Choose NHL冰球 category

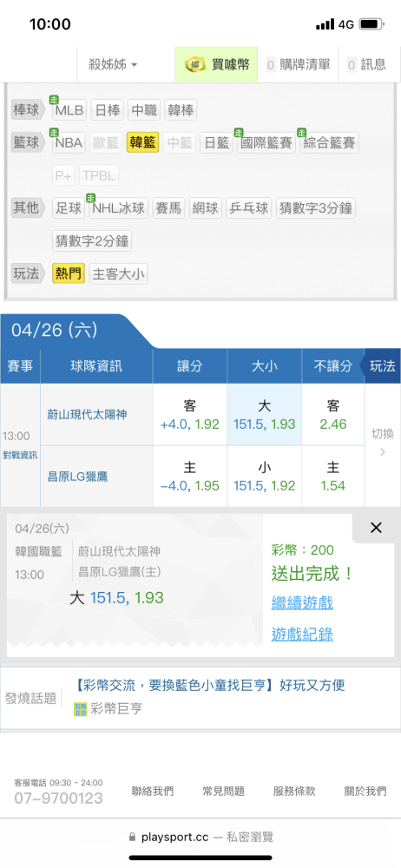(119, 208)
